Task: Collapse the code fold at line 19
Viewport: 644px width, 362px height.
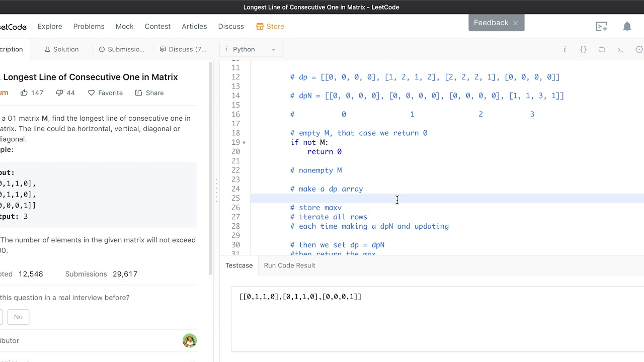Action: pyautogui.click(x=245, y=143)
